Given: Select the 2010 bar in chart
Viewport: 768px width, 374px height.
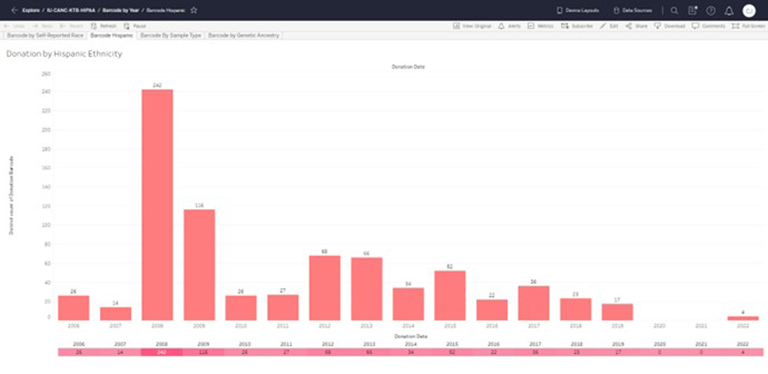Looking at the screenshot, I should pyautogui.click(x=241, y=308).
